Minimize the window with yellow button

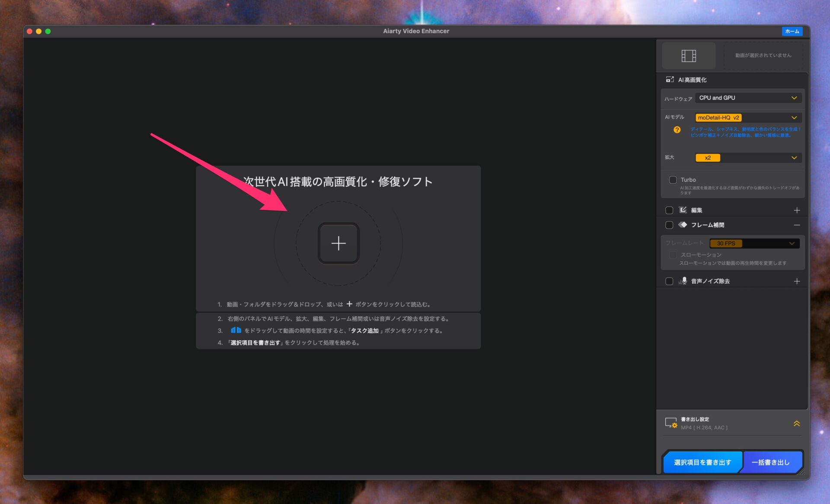(x=39, y=31)
